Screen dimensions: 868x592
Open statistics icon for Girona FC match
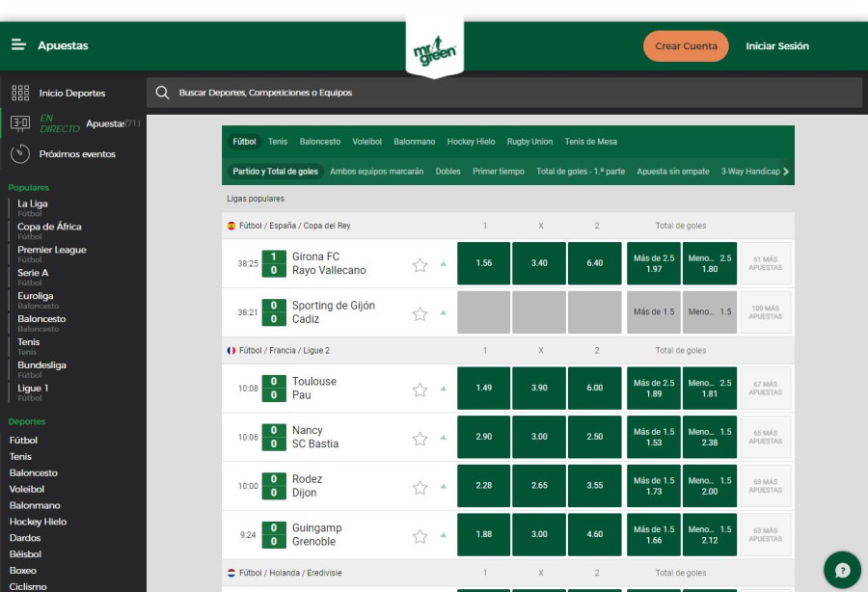click(x=444, y=264)
